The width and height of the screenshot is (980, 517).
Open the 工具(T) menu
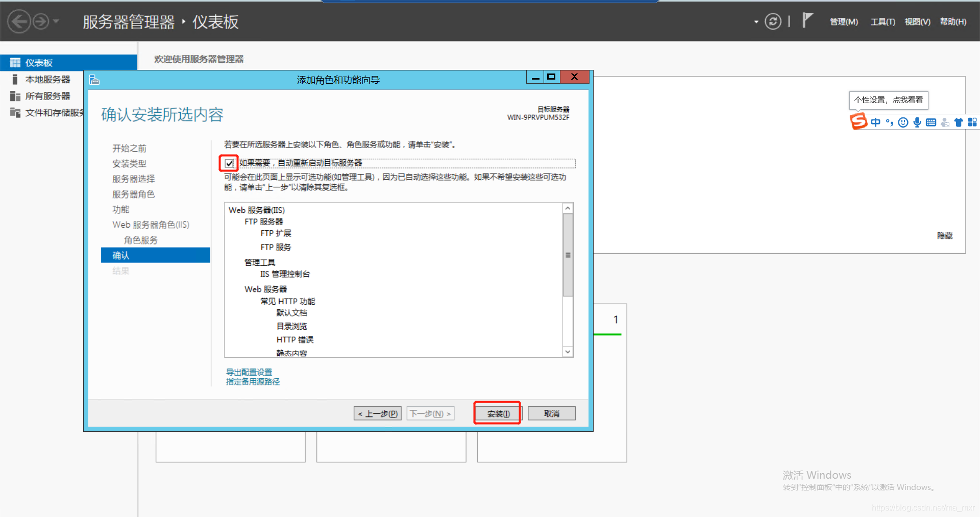point(883,21)
